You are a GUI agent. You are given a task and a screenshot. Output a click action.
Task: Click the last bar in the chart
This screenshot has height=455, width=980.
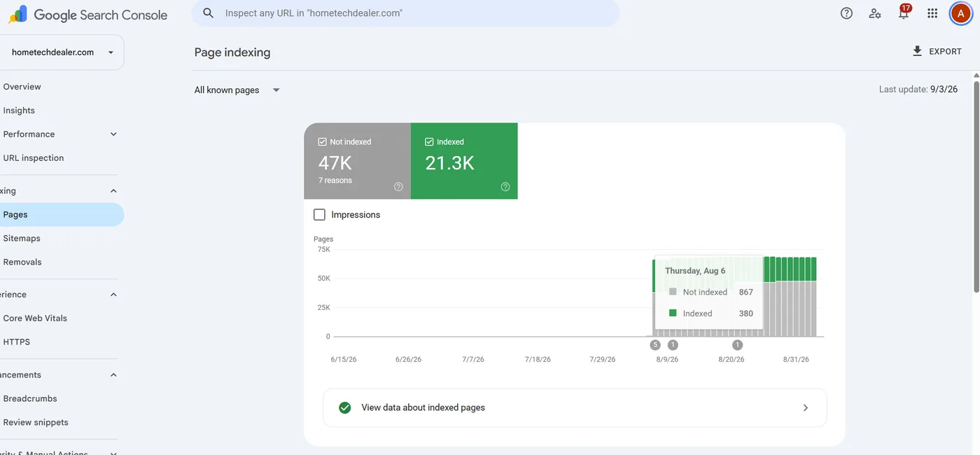point(813,297)
